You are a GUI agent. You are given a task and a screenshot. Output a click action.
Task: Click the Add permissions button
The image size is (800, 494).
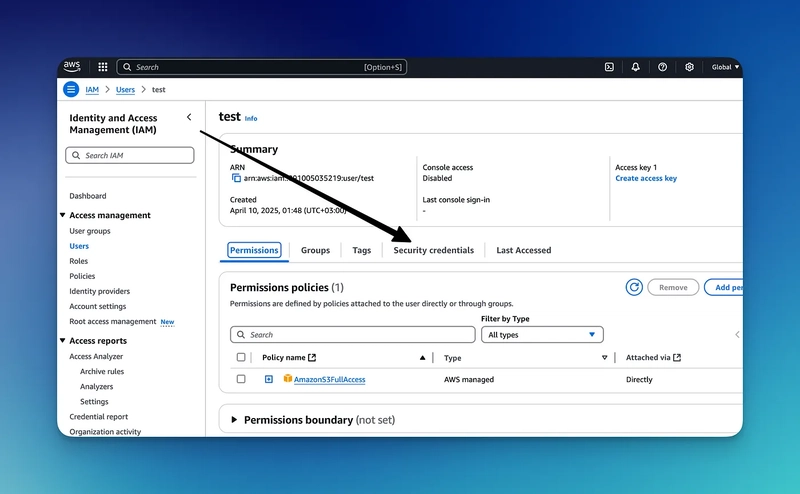[x=723, y=287]
